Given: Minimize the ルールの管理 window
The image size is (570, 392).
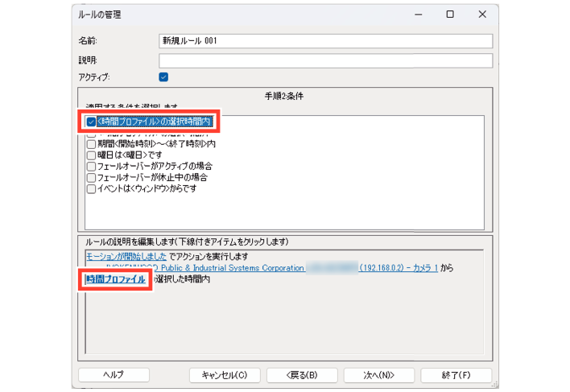Looking at the screenshot, I should point(417,14).
